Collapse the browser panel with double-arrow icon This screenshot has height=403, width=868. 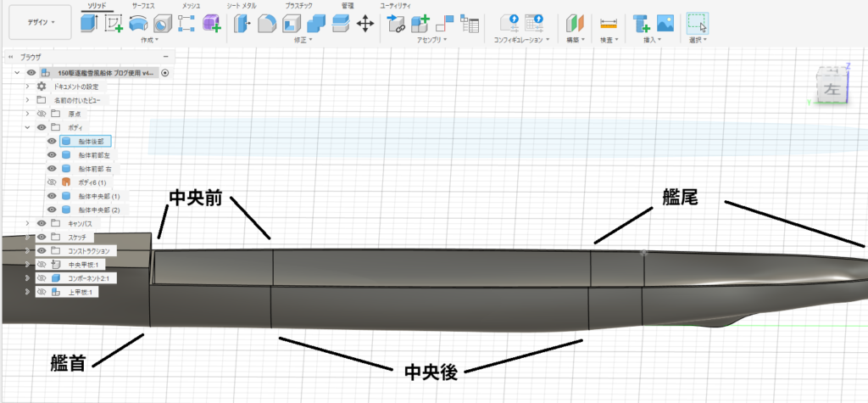pyautogui.click(x=10, y=57)
